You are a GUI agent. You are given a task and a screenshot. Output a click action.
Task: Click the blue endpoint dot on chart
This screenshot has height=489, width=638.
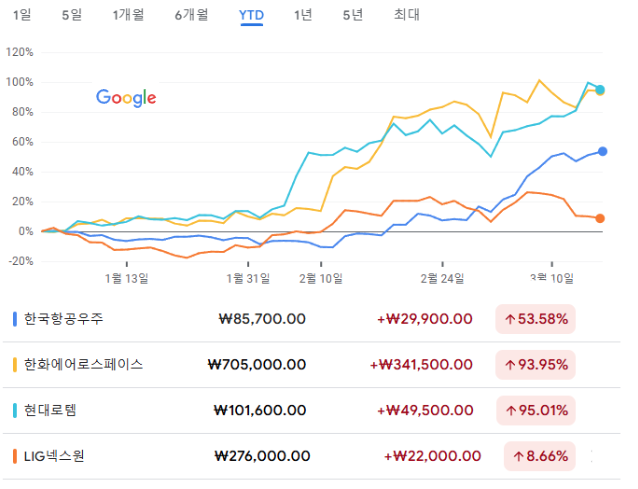(x=603, y=151)
